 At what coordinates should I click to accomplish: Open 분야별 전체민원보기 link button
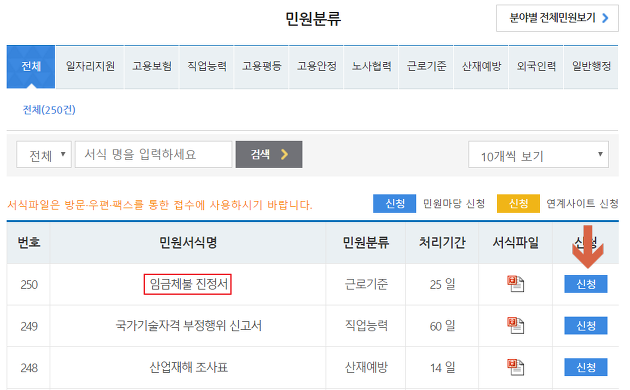(557, 18)
